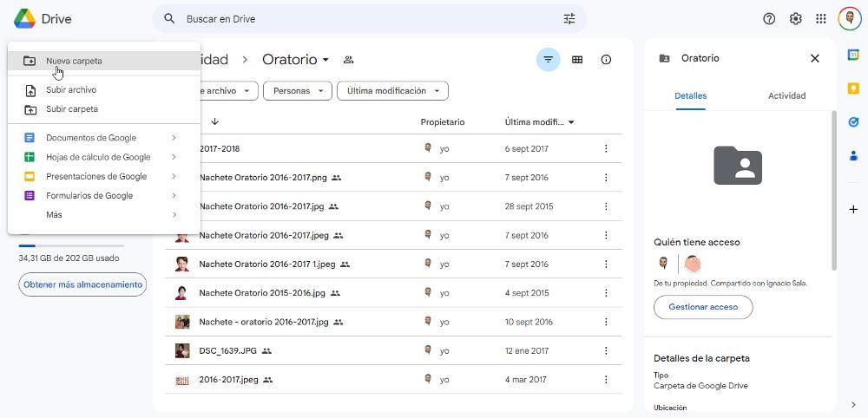
Task: Expand Formularios de Google submenu
Action: click(x=174, y=196)
